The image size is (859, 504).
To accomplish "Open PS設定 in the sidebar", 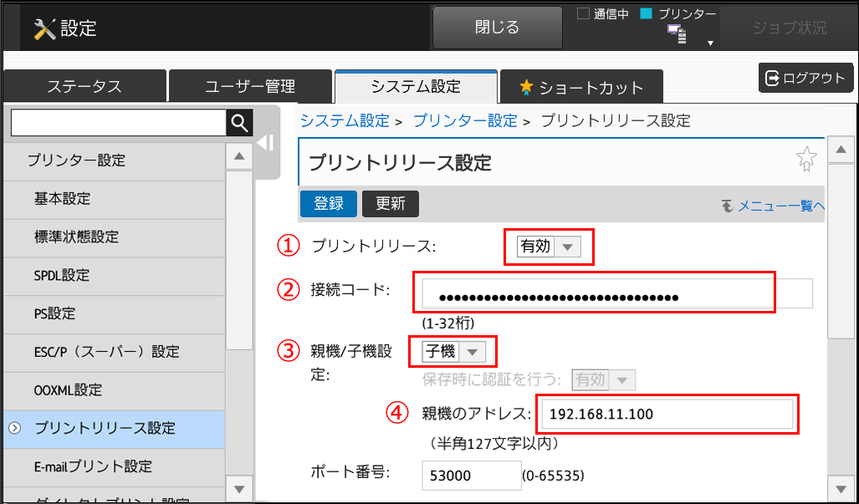I will [x=115, y=314].
